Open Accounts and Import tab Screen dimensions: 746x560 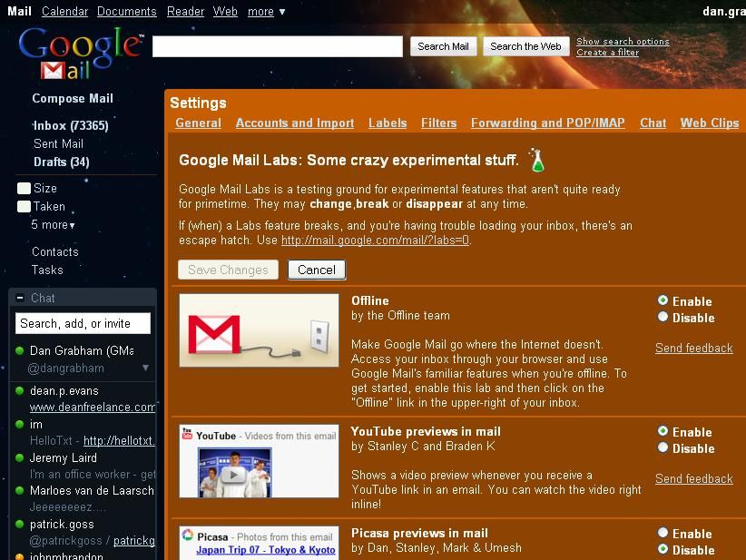click(295, 123)
